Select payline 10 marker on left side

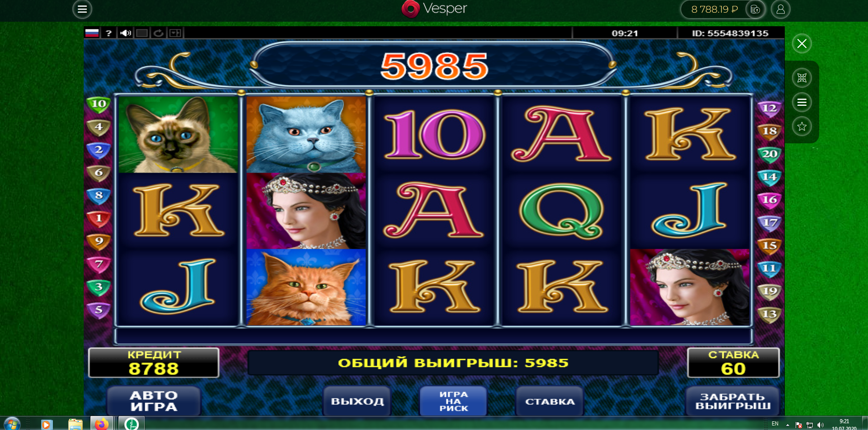tap(99, 104)
